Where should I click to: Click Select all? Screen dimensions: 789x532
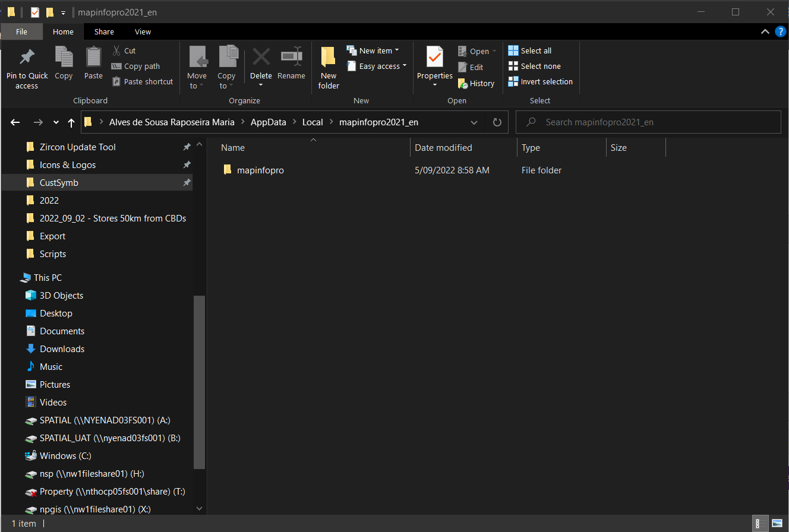click(530, 51)
